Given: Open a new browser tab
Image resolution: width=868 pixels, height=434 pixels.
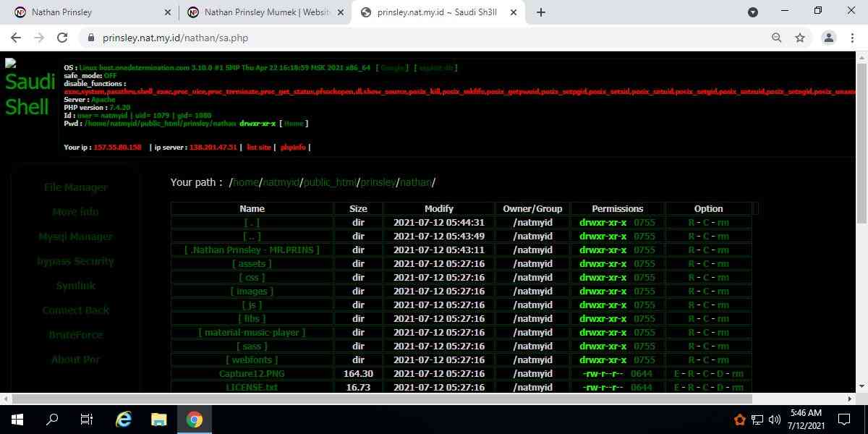Looking at the screenshot, I should click(541, 12).
